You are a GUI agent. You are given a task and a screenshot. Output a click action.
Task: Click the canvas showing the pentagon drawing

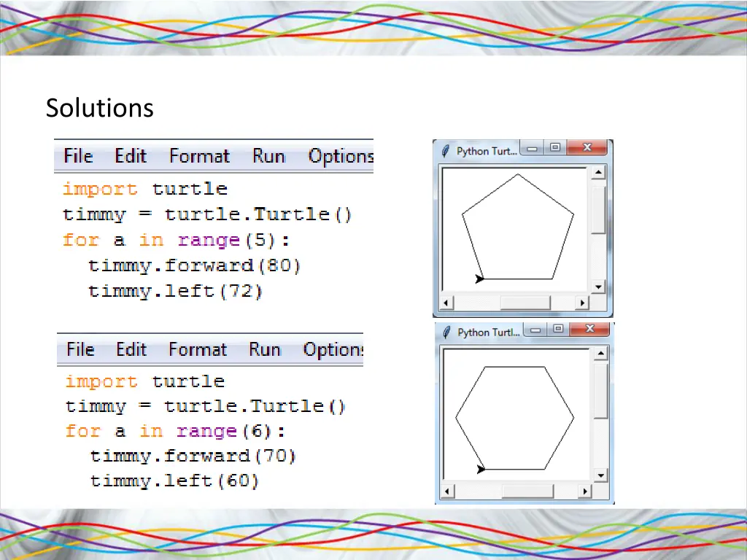coord(515,229)
